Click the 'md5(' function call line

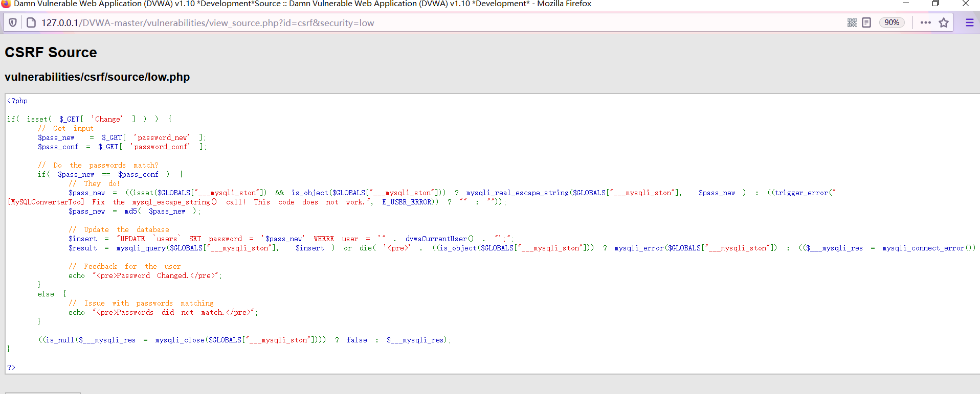click(x=135, y=212)
